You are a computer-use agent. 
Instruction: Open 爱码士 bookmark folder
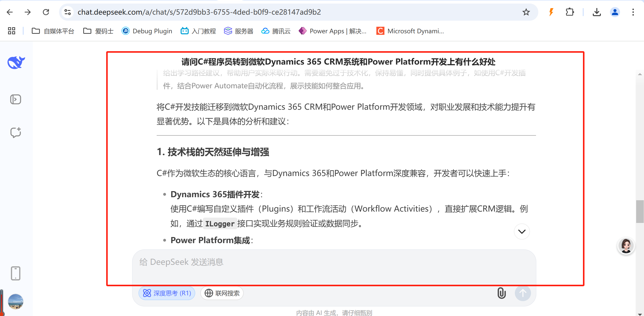[98, 31]
